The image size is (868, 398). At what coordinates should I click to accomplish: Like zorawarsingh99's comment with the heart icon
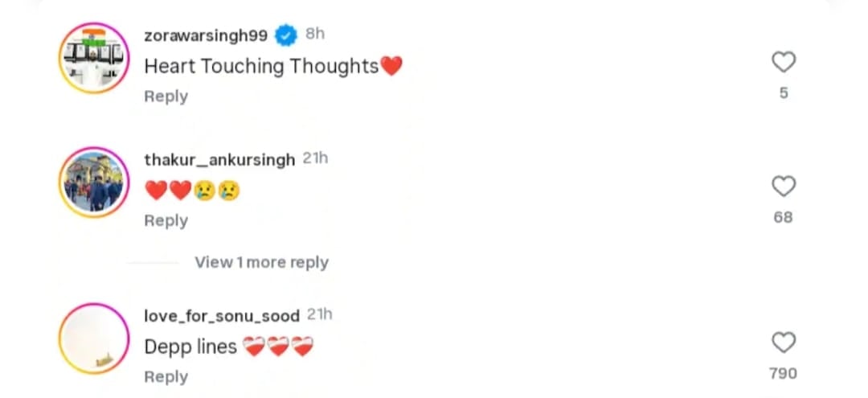[783, 62]
